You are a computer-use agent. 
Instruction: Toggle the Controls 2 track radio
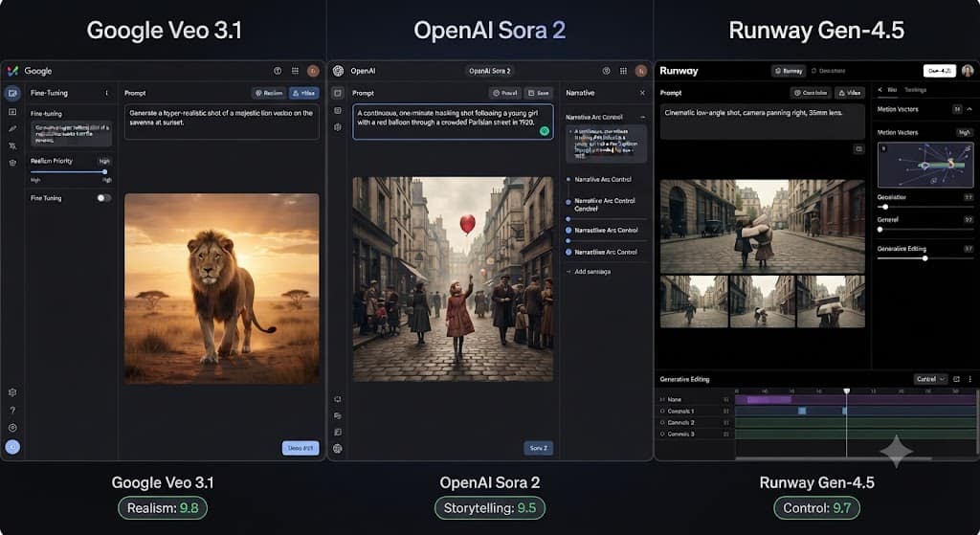click(x=662, y=422)
